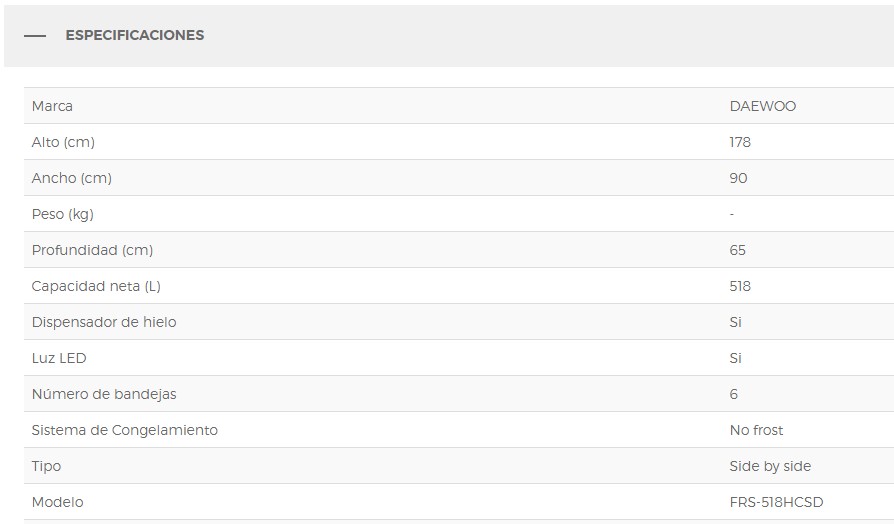Select the Ancho (cm) label
This screenshot has width=894, height=524.
[x=72, y=178]
